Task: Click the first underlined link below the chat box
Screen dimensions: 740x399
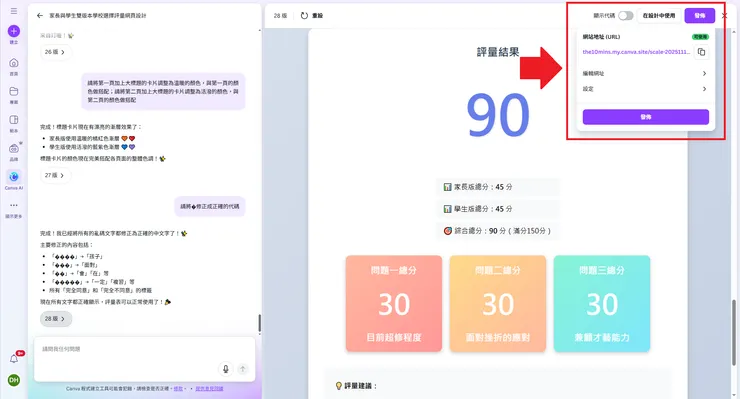Action: [x=178, y=389]
